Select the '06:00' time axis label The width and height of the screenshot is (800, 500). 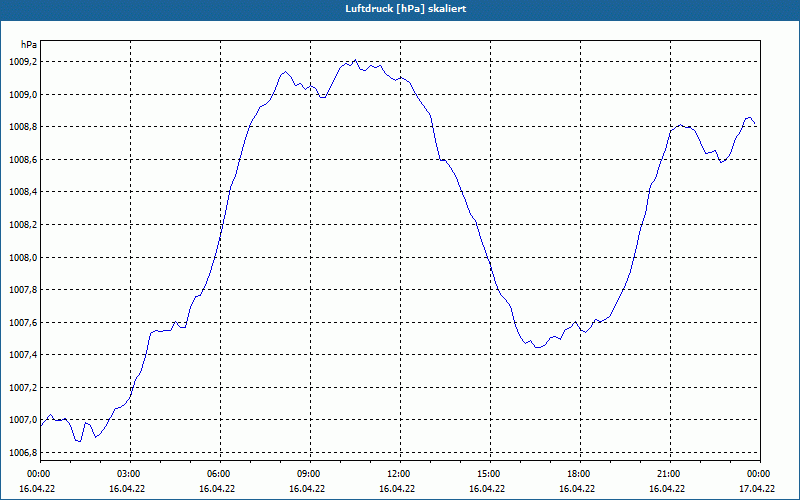218,474
